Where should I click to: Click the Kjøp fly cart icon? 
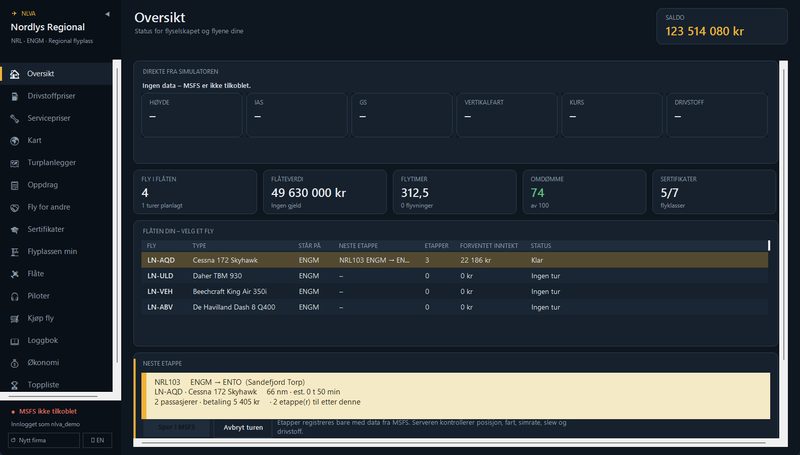pyautogui.click(x=15, y=319)
